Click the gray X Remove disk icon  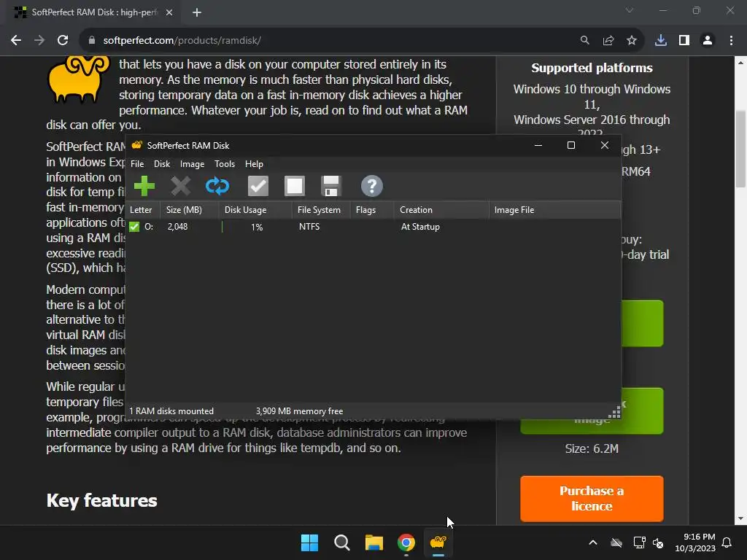[181, 186]
